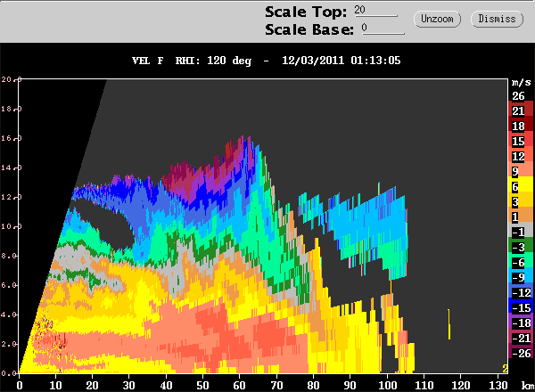Select the 26 m/s legend label
Viewport: 535px width, 392px height.
pyautogui.click(x=518, y=96)
